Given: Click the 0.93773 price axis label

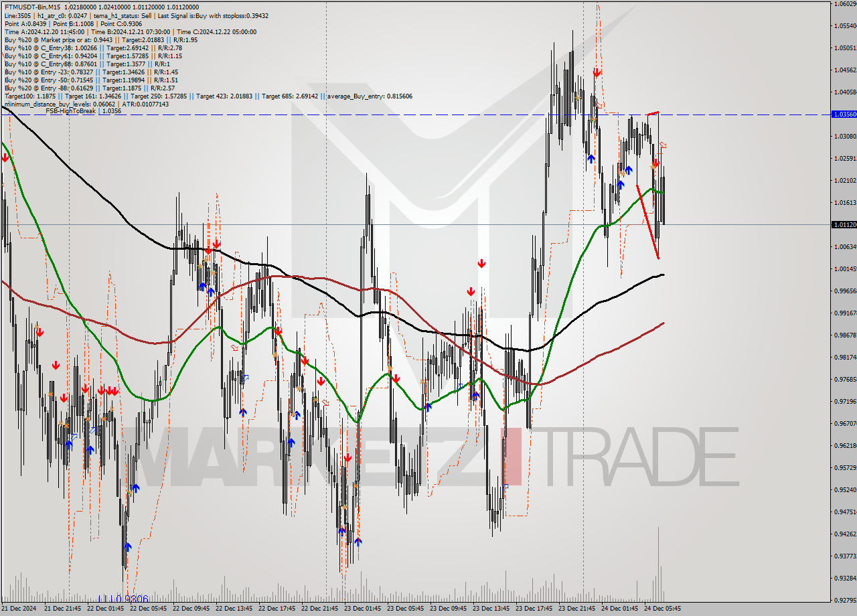Looking at the screenshot, I should pyautogui.click(x=845, y=556).
